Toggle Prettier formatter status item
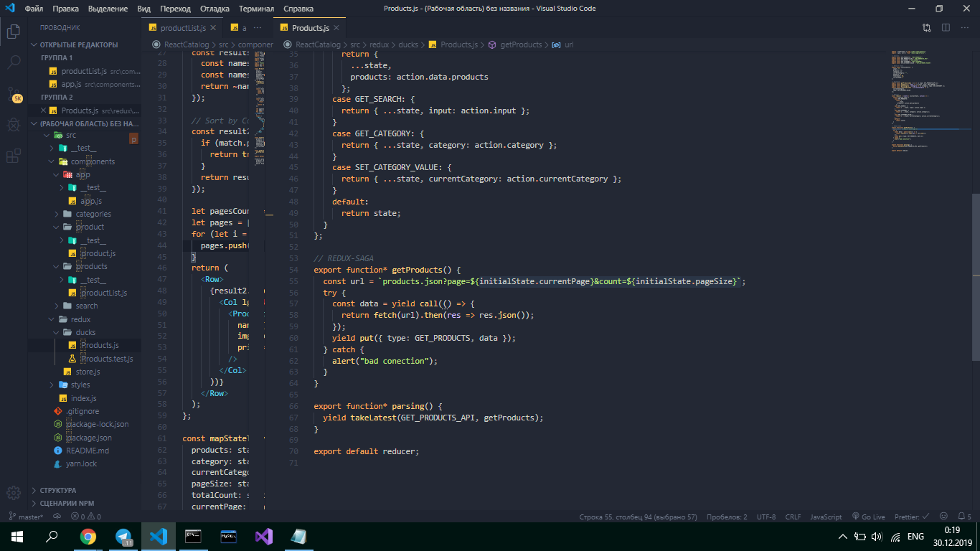 tap(912, 517)
